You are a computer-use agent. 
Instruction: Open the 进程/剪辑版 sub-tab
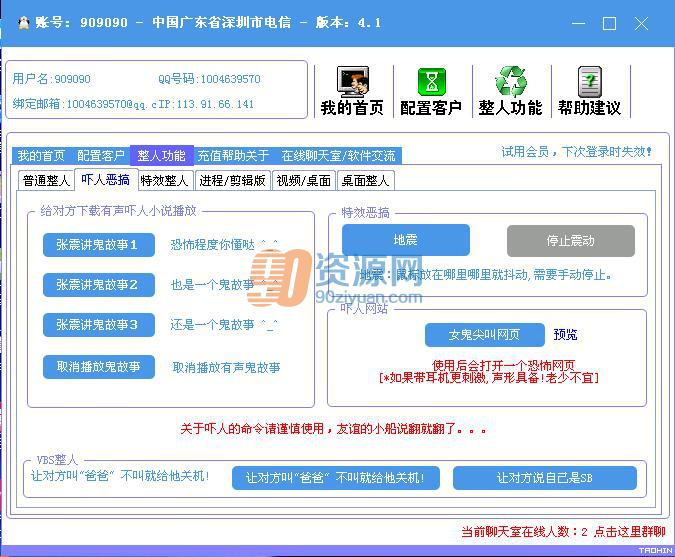click(x=232, y=180)
